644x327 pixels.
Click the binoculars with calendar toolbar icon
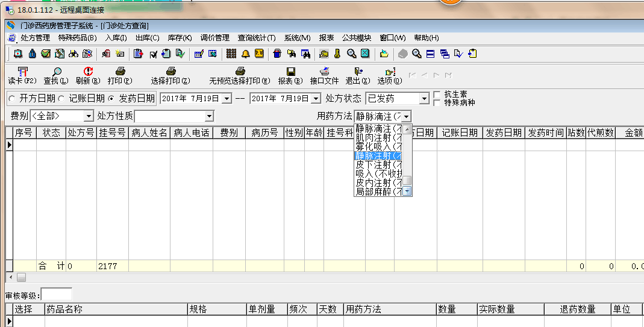[305, 54]
